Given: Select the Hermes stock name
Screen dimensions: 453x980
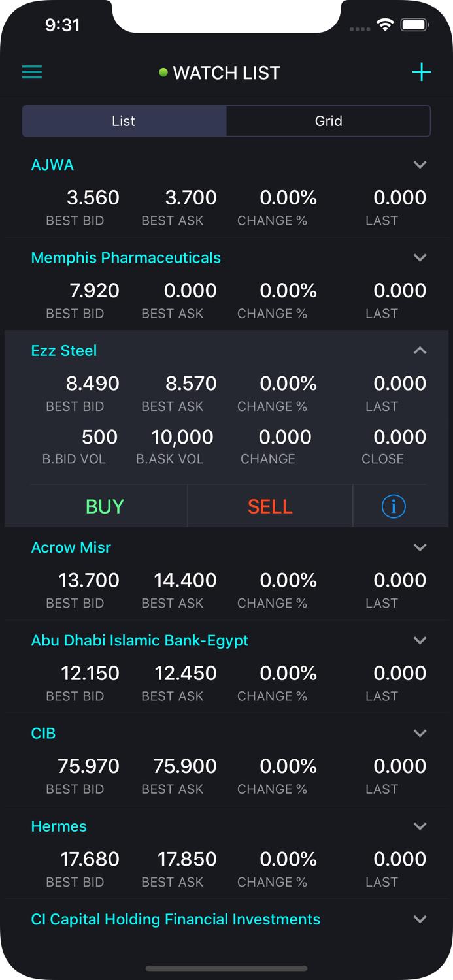Looking at the screenshot, I should coord(58,826).
